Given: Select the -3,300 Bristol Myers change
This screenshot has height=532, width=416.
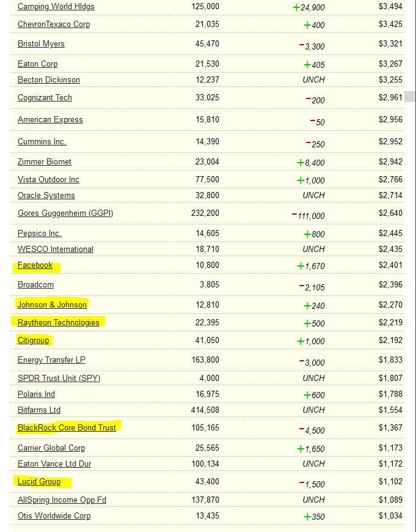Looking at the screenshot, I should [312, 46].
